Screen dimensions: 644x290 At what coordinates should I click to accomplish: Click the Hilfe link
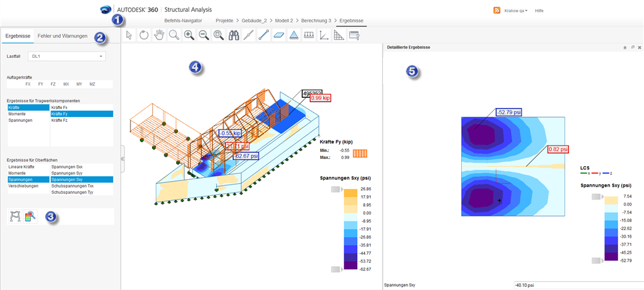[539, 11]
